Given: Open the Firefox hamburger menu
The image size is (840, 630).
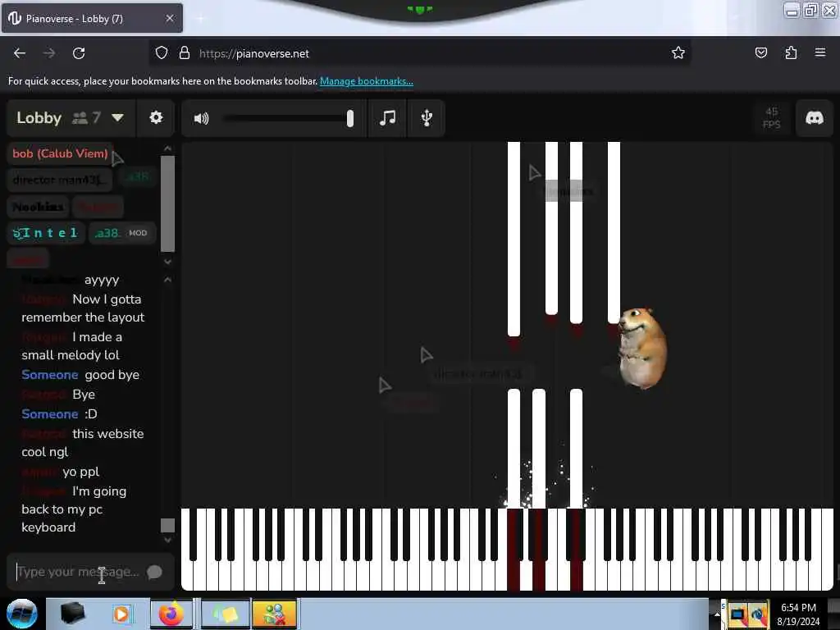Looking at the screenshot, I should pyautogui.click(x=820, y=52).
